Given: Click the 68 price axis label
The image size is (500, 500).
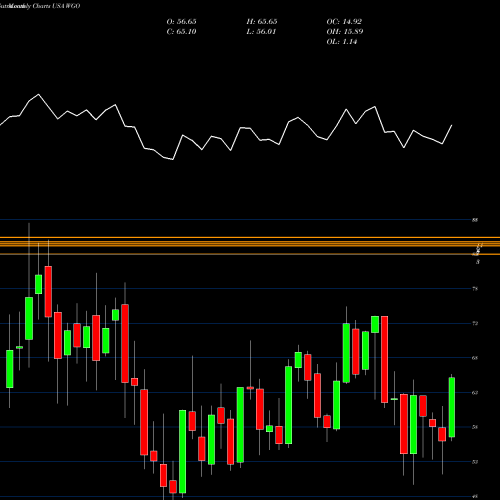Looking at the screenshot, I should click(475, 358).
